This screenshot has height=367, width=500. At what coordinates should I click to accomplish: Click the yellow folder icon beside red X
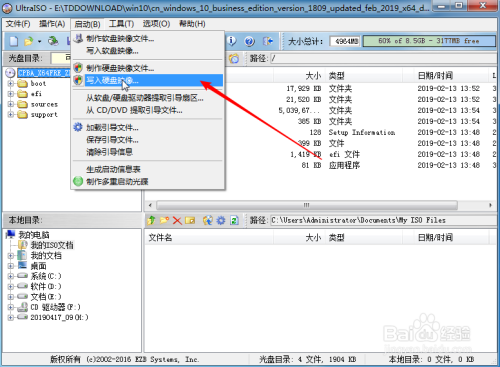tap(190, 220)
